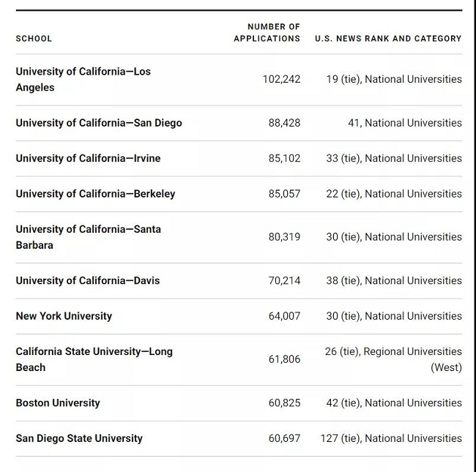The image size is (476, 472).
Task: Click the Boston University school name
Action: point(58,402)
